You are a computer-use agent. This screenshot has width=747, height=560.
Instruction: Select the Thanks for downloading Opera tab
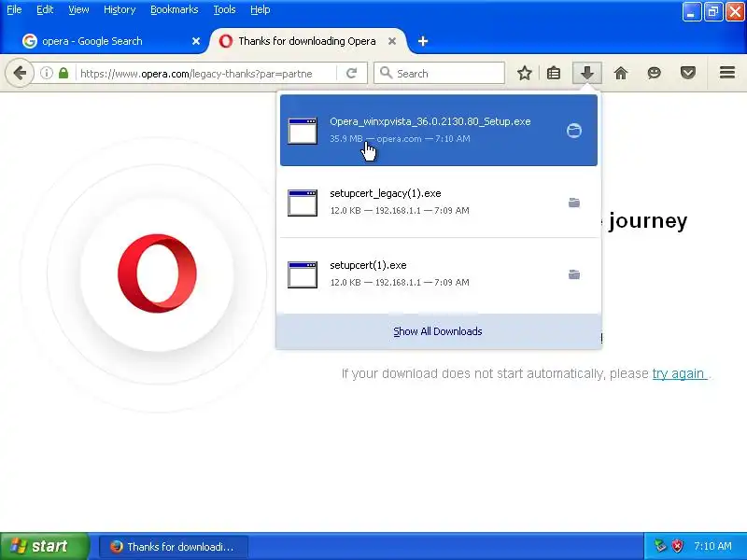click(x=307, y=41)
